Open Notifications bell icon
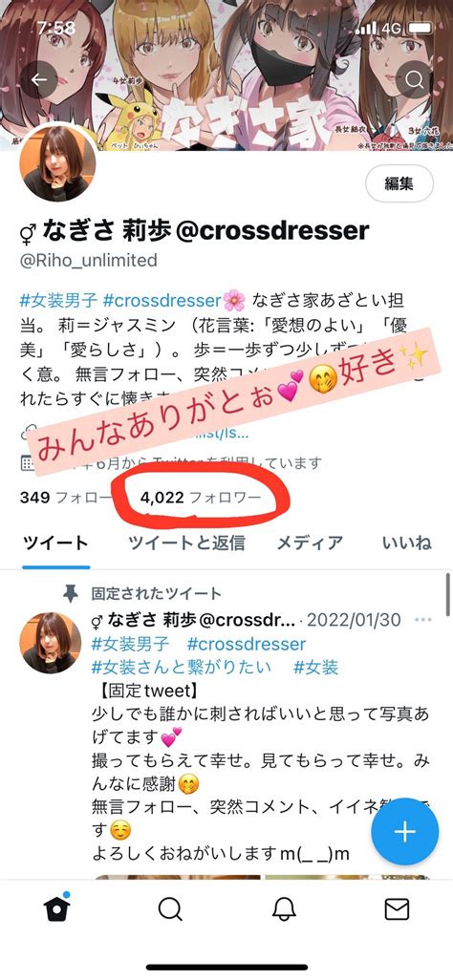The width and height of the screenshot is (453, 980). [284, 910]
